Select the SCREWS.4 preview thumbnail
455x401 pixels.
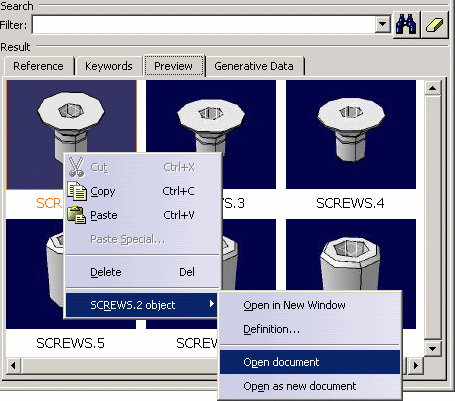click(351, 135)
